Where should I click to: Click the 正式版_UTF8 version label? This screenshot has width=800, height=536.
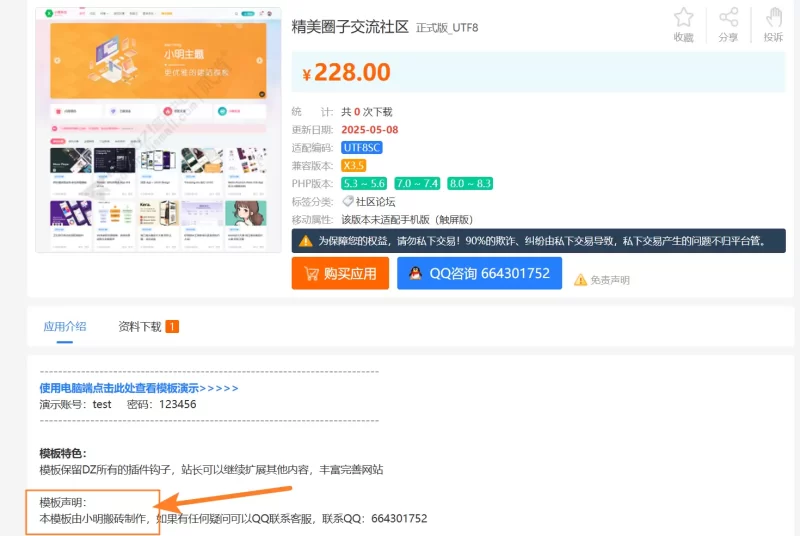[x=447, y=28]
